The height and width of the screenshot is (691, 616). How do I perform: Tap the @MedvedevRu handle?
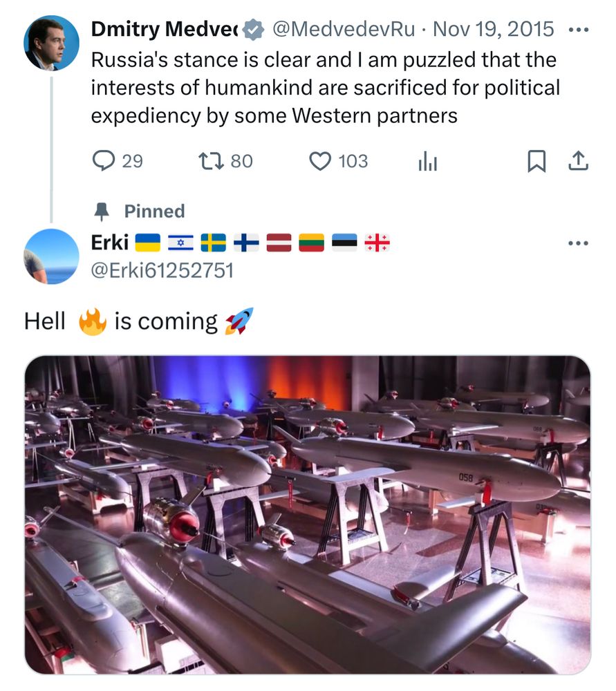point(343,30)
